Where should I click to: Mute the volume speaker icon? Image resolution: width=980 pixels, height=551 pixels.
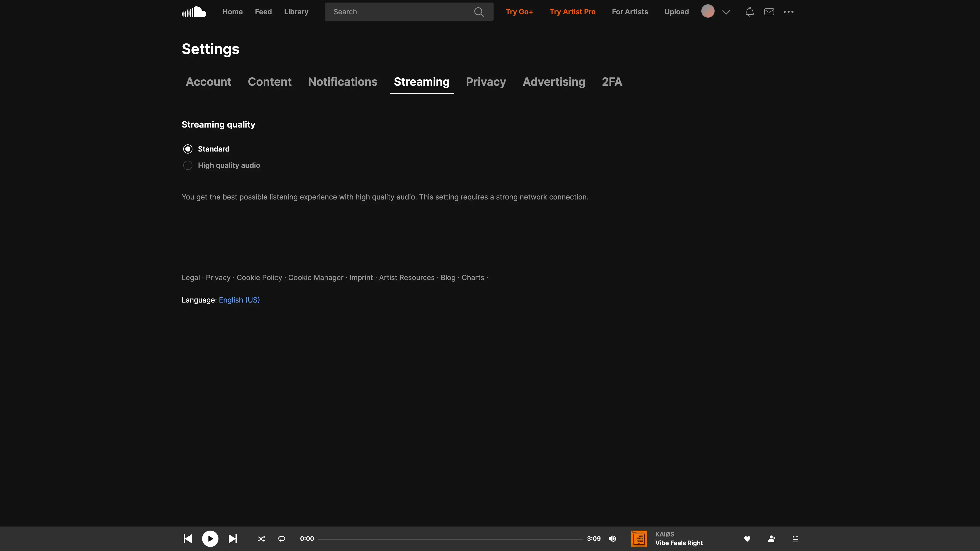tap(612, 539)
